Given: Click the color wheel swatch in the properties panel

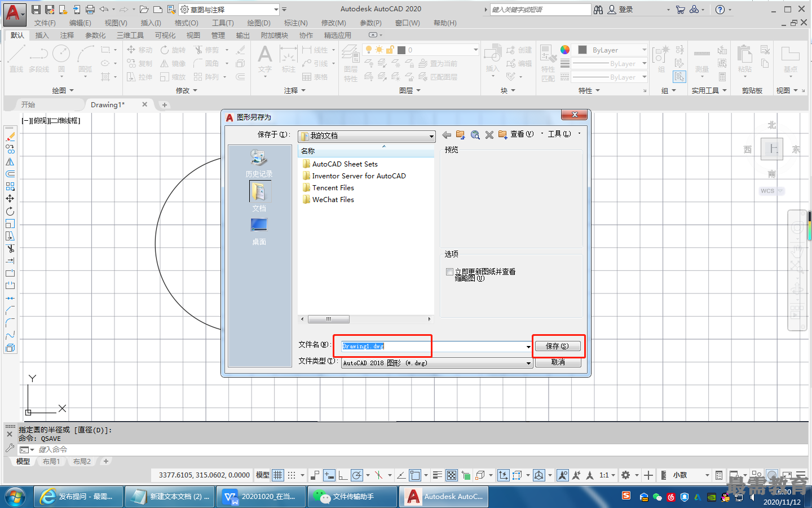Looking at the screenshot, I should (x=565, y=50).
